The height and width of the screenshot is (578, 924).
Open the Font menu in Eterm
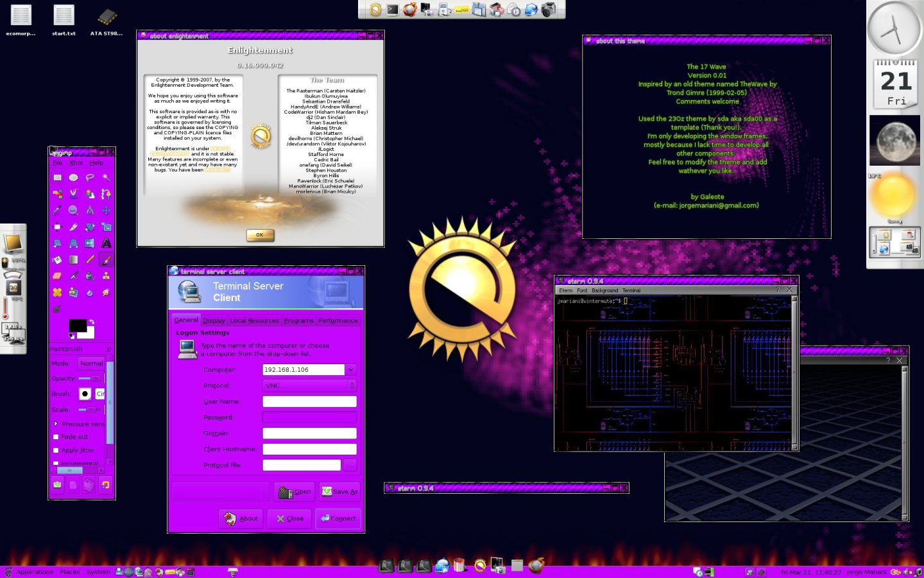click(582, 290)
